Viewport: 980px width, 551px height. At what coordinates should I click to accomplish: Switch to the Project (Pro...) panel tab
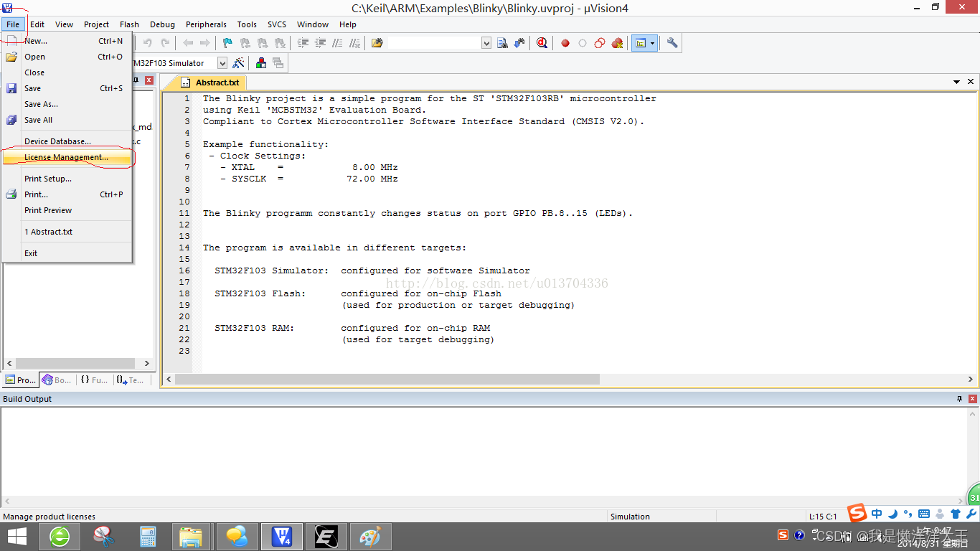pos(20,380)
